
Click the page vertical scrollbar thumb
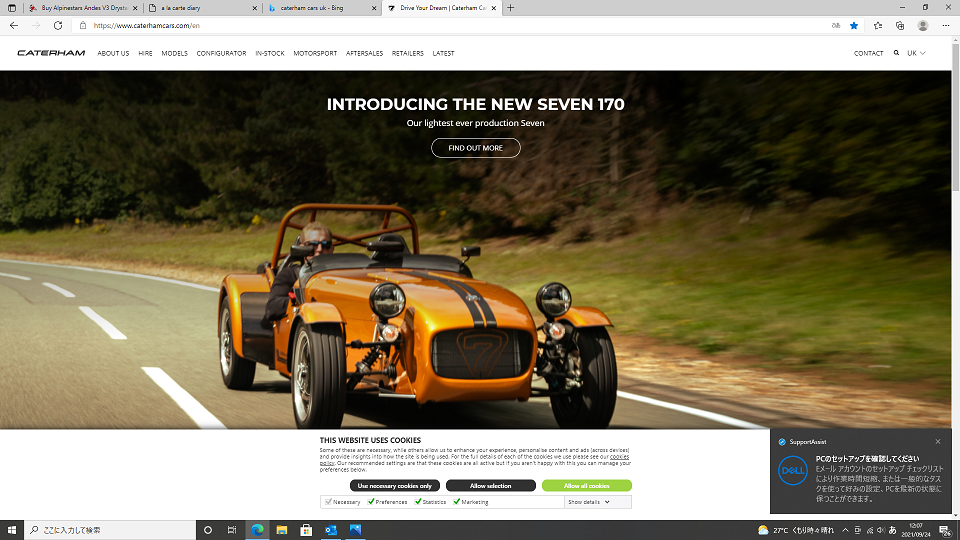click(x=955, y=116)
